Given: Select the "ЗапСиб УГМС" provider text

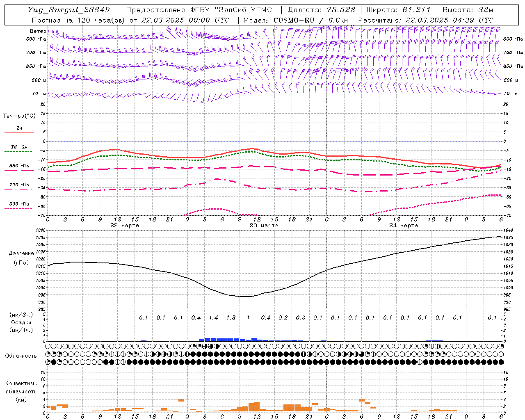Looking at the screenshot, I should click(x=245, y=10).
